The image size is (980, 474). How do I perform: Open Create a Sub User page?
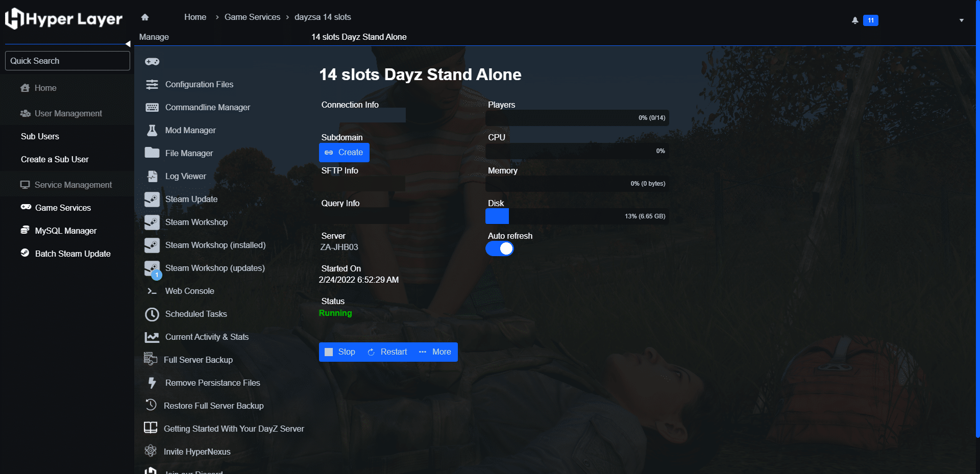click(55, 159)
